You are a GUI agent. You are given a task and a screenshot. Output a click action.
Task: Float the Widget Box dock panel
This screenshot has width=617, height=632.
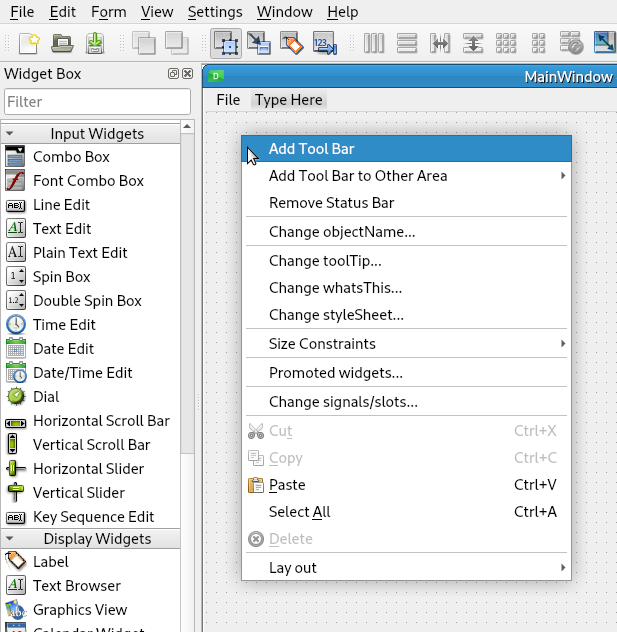coord(173,74)
